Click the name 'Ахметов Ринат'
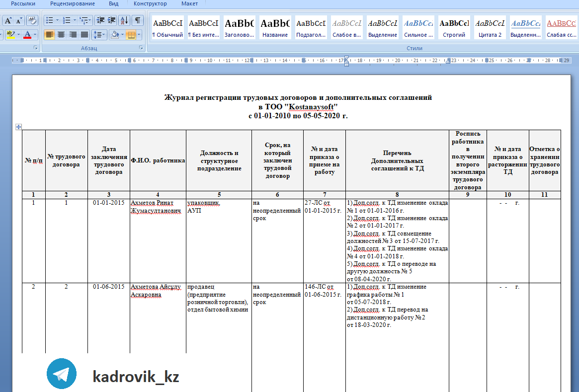This screenshot has height=392, width=579. [x=152, y=203]
